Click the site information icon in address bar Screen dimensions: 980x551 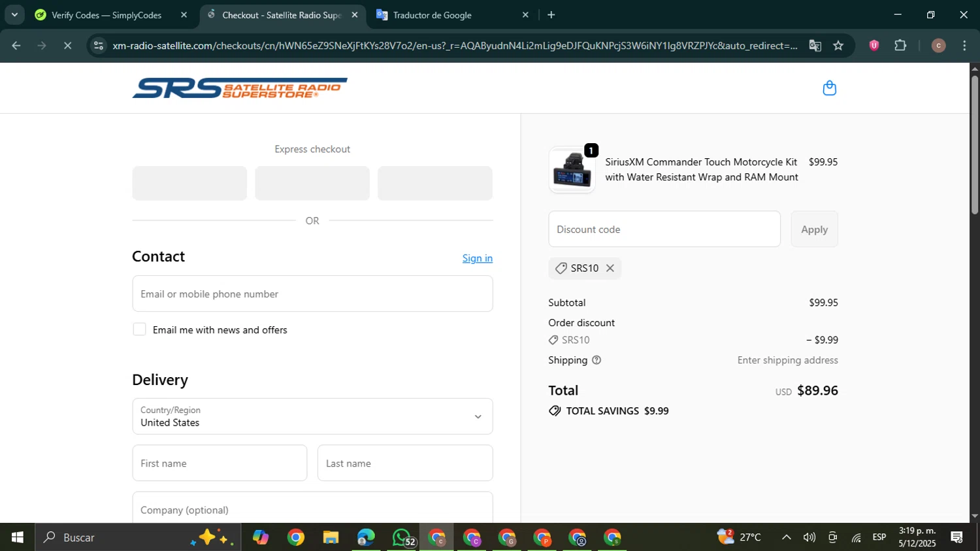click(99, 45)
